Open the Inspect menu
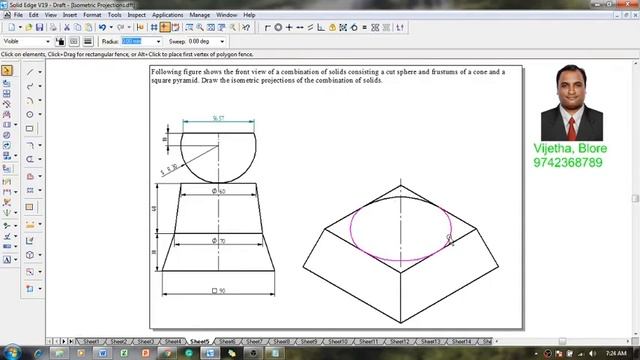The image size is (640, 360). 136,15
